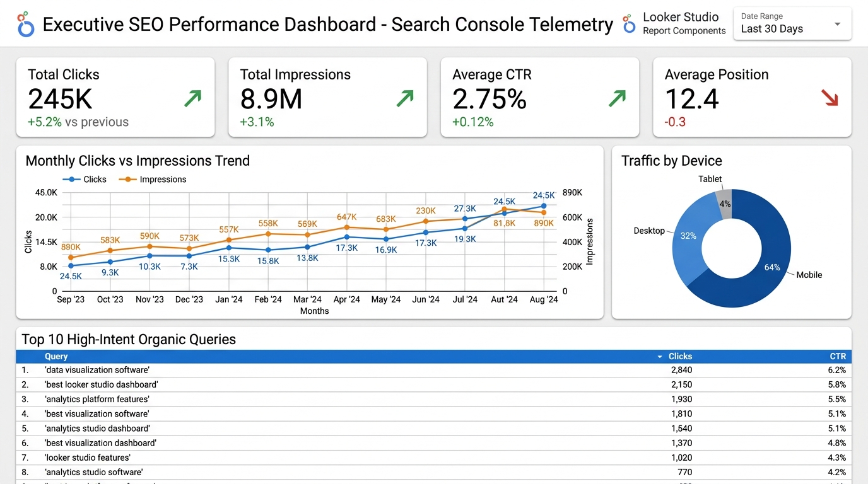
Task: Click the 647K impressions data label
Action: tap(347, 217)
